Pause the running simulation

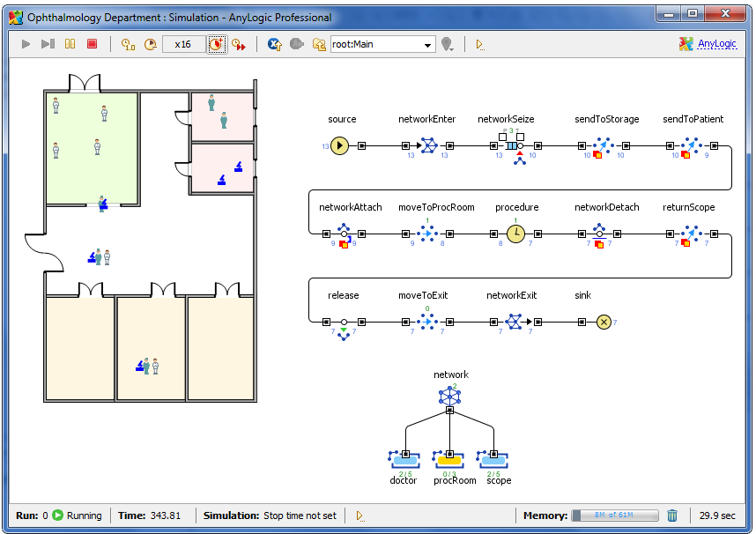tap(70, 44)
